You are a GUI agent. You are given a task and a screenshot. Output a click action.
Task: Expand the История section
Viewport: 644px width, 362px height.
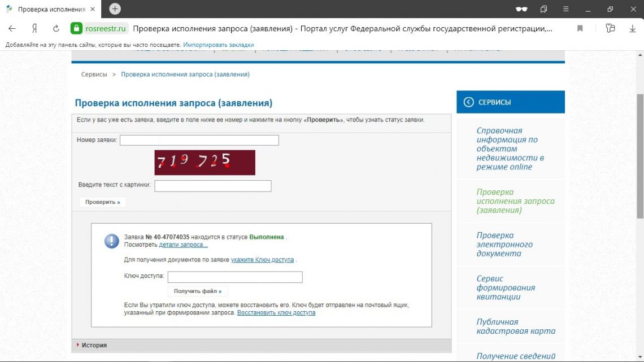(x=94, y=345)
